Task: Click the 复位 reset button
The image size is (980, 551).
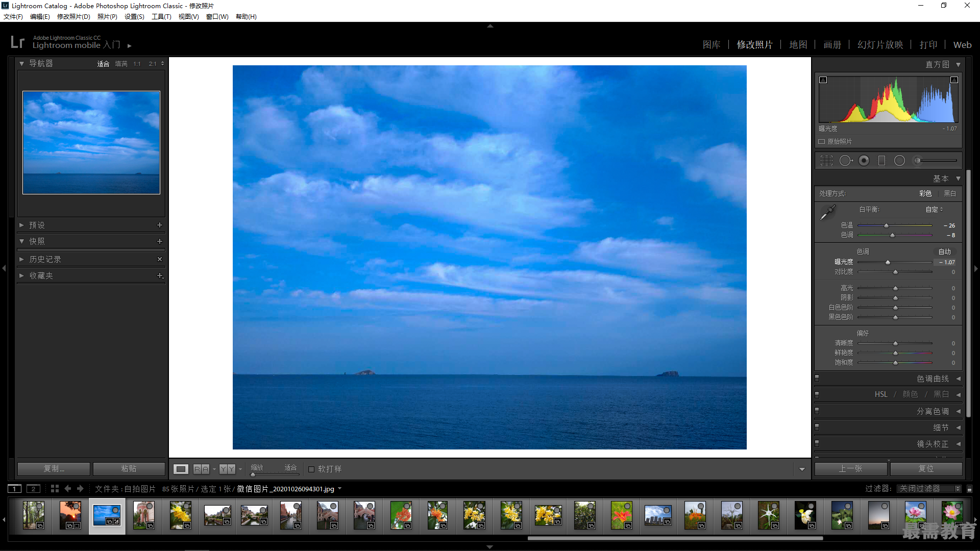Action: point(926,468)
